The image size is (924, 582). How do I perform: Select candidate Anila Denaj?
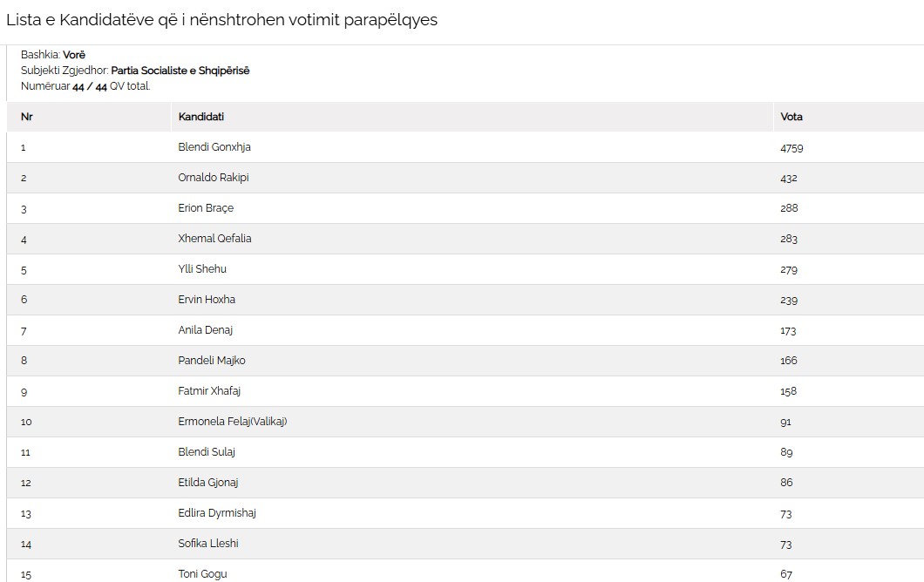(x=206, y=330)
